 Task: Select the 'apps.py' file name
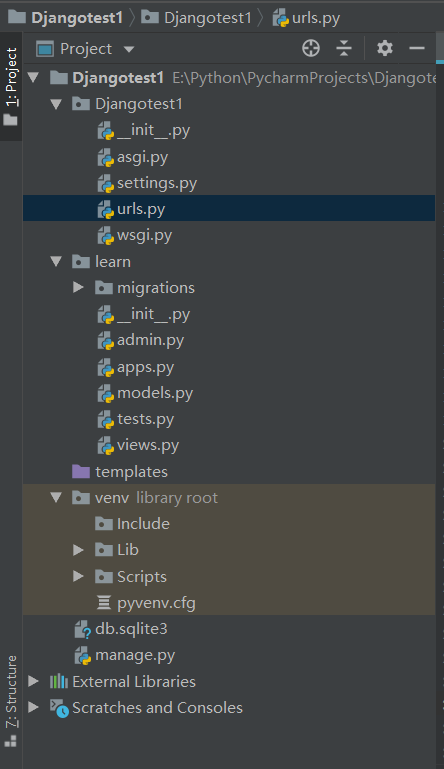(145, 367)
